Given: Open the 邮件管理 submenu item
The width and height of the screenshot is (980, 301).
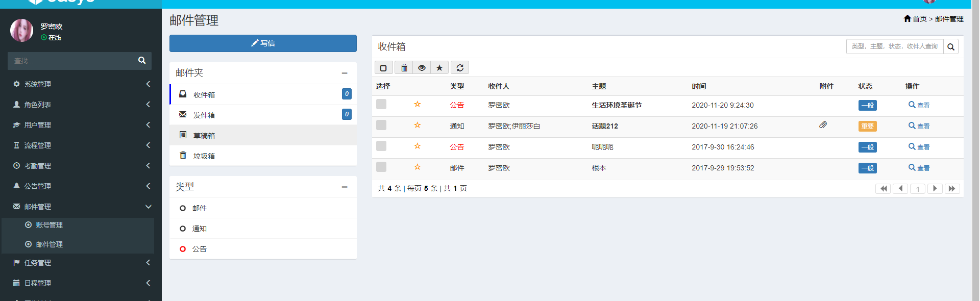Looking at the screenshot, I should pos(78,244).
